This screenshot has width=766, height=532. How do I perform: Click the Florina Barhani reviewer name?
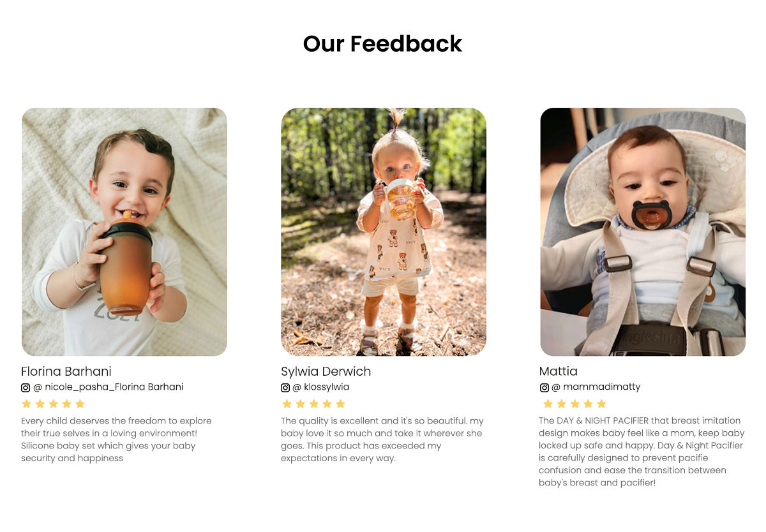click(x=66, y=371)
